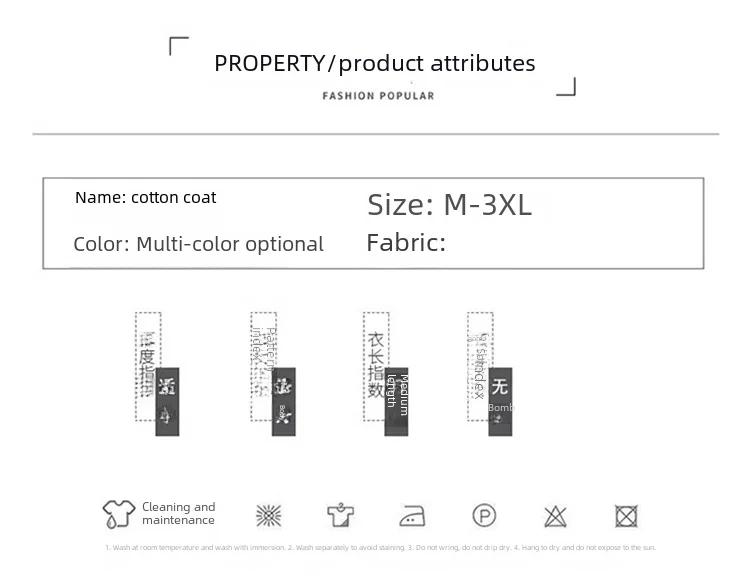Click the crossed triangle no-bleach icon
Viewport: 750px width, 582px height.
pos(555,516)
